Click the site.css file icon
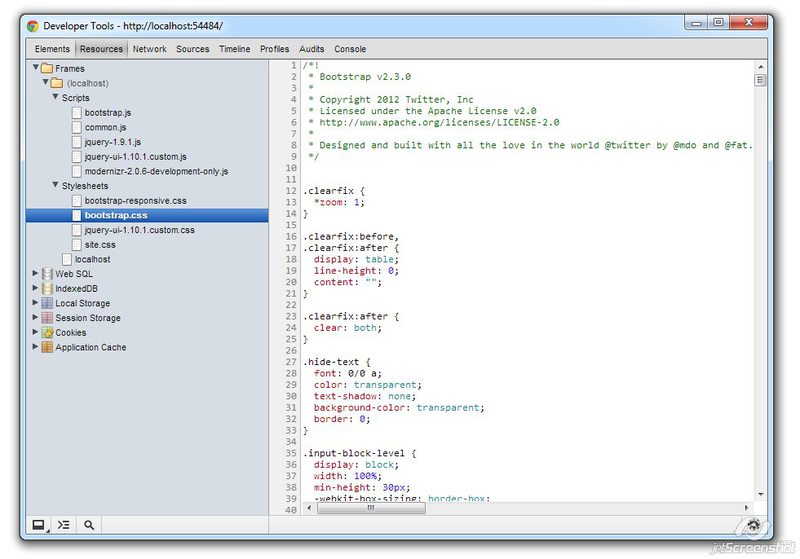The width and height of the screenshot is (800, 559). pyautogui.click(x=77, y=245)
